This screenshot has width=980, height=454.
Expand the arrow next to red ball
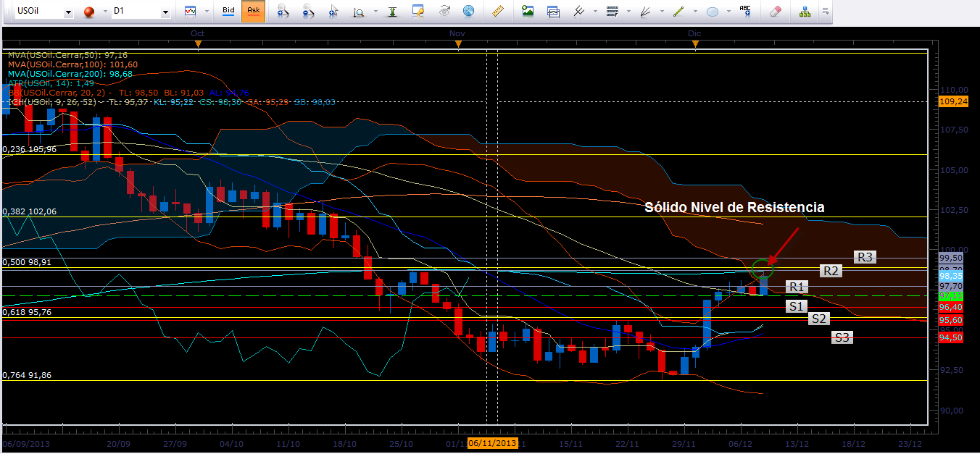(x=104, y=12)
